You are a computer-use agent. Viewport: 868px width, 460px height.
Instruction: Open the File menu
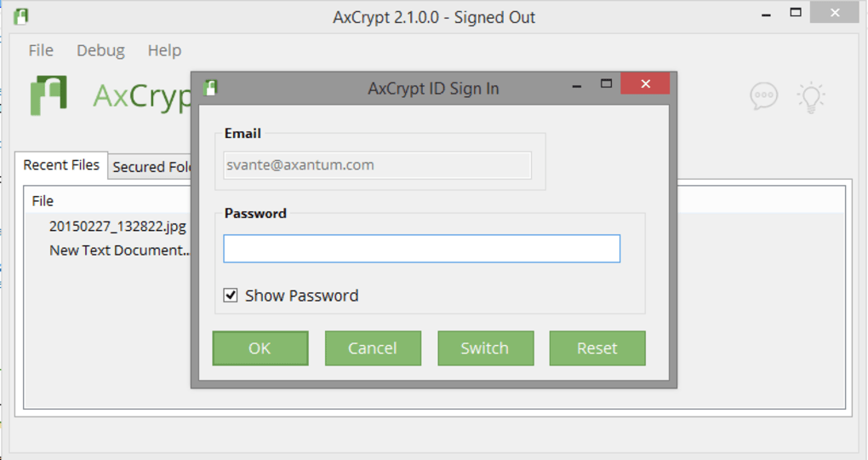click(41, 50)
